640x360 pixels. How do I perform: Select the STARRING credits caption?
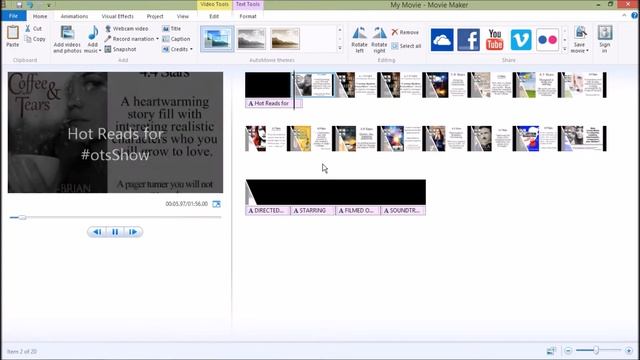[312, 211]
